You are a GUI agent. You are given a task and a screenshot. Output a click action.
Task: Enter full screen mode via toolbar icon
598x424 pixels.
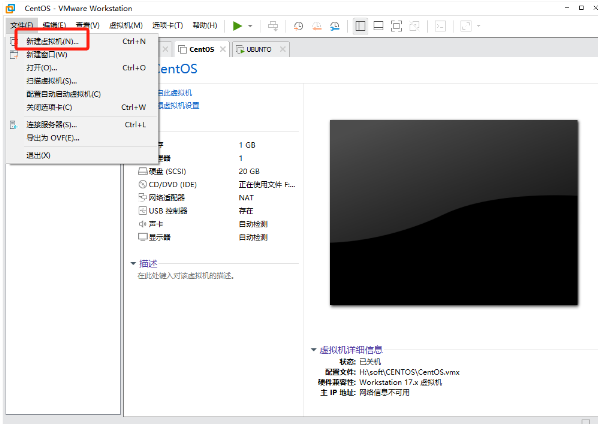396,26
